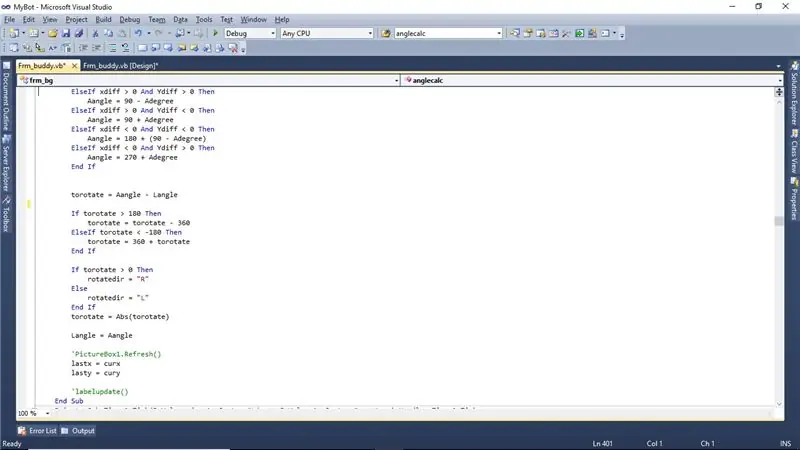Click the Save All toolbar icon
Viewport: 800px width, 450px height.
pos(79,33)
